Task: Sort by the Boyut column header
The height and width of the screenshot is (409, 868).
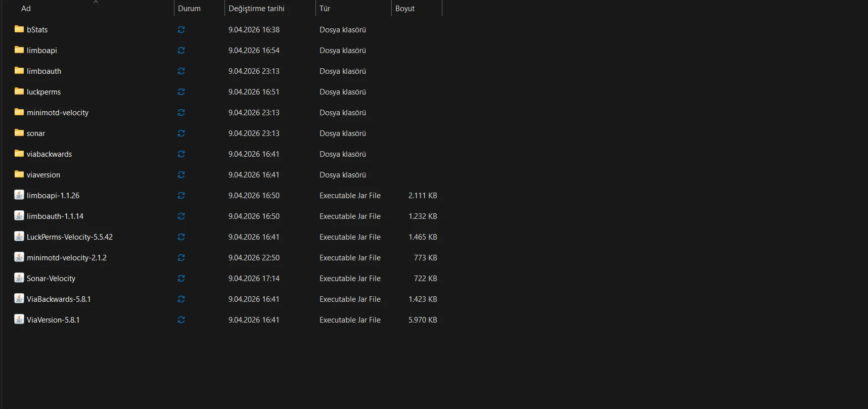Action: (405, 9)
